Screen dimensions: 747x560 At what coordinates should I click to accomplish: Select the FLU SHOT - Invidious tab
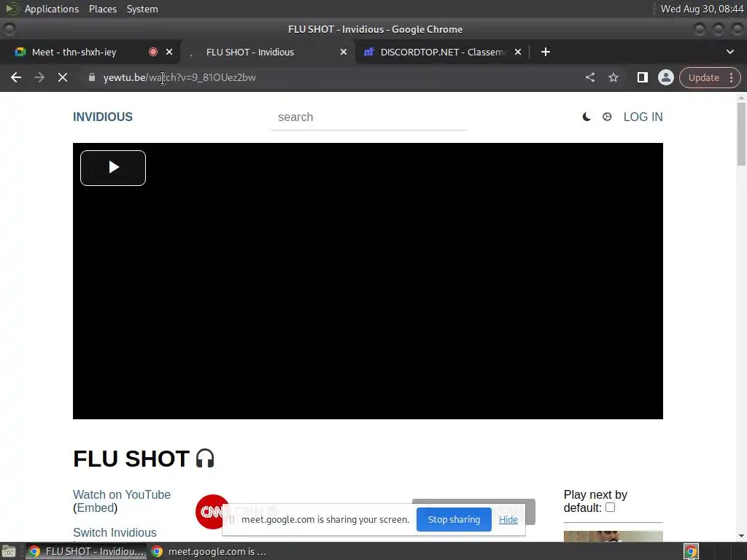tap(249, 52)
